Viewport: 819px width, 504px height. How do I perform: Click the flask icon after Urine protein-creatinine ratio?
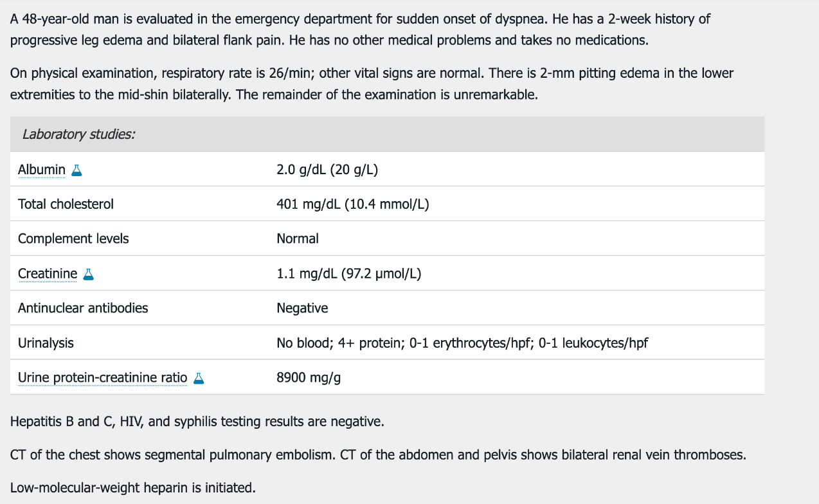click(199, 379)
